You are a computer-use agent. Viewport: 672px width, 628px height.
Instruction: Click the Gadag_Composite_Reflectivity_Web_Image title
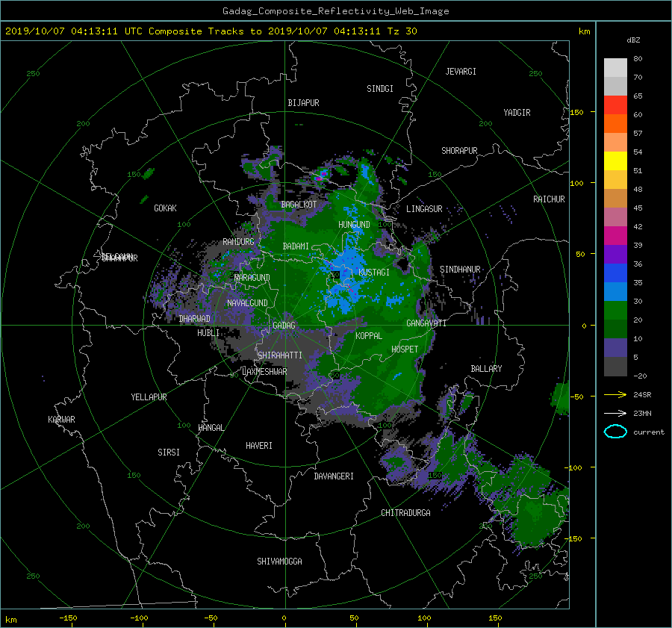[x=335, y=11]
